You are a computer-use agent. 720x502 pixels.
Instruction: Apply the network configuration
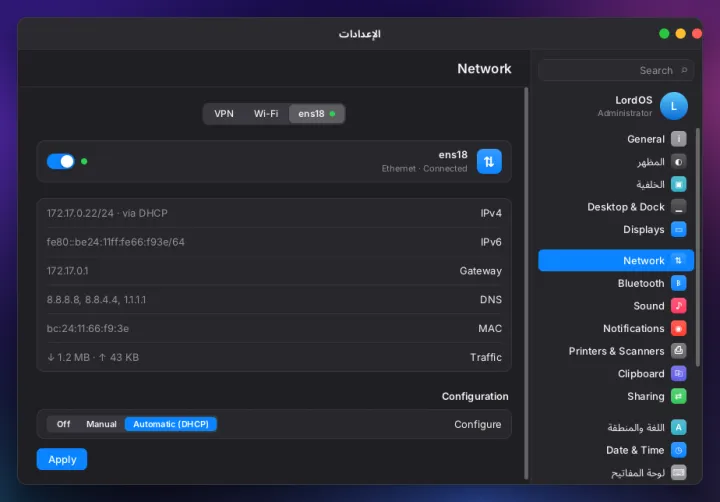62,459
